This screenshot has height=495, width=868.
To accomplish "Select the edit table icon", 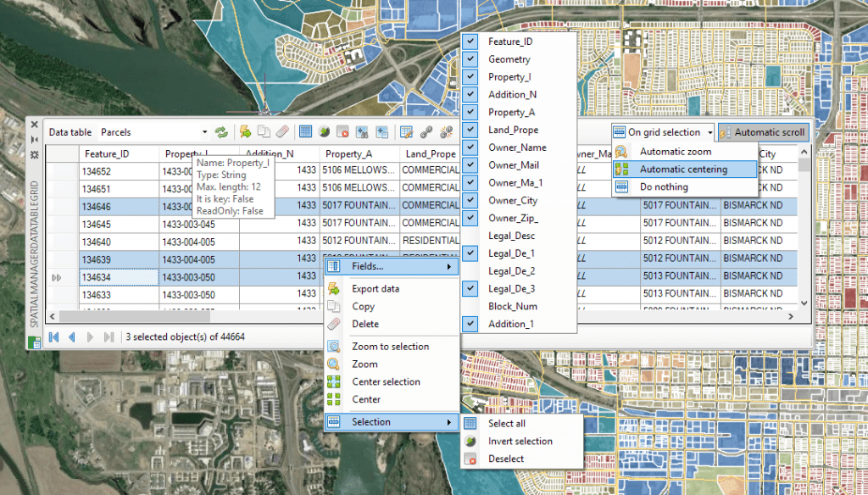I will [x=405, y=131].
